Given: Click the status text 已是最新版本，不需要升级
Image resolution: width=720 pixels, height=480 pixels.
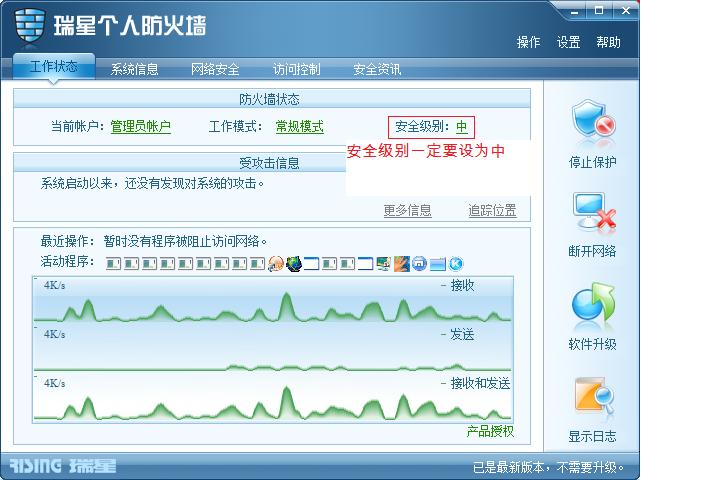Looking at the screenshot, I should [548, 468].
